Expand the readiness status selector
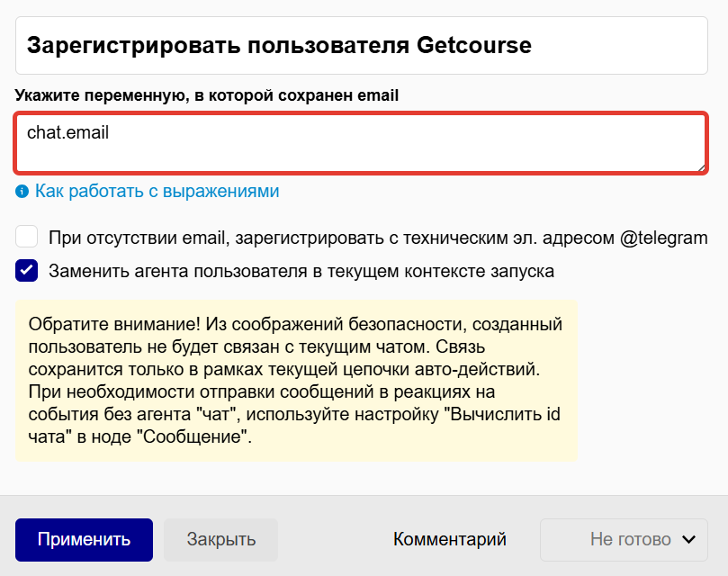Image resolution: width=728 pixels, height=576 pixels. coord(624,539)
